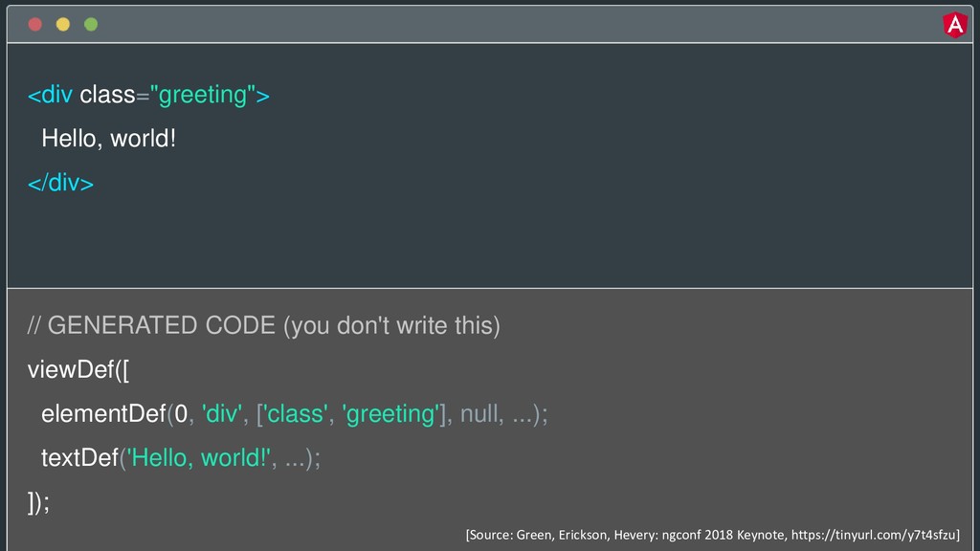Select the 'div' string in elementDef
This screenshot has height=551, width=980.
(222, 413)
